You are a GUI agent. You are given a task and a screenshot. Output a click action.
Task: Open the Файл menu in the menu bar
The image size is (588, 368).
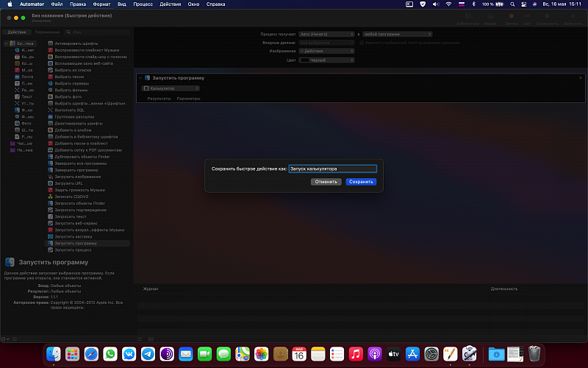click(x=57, y=4)
